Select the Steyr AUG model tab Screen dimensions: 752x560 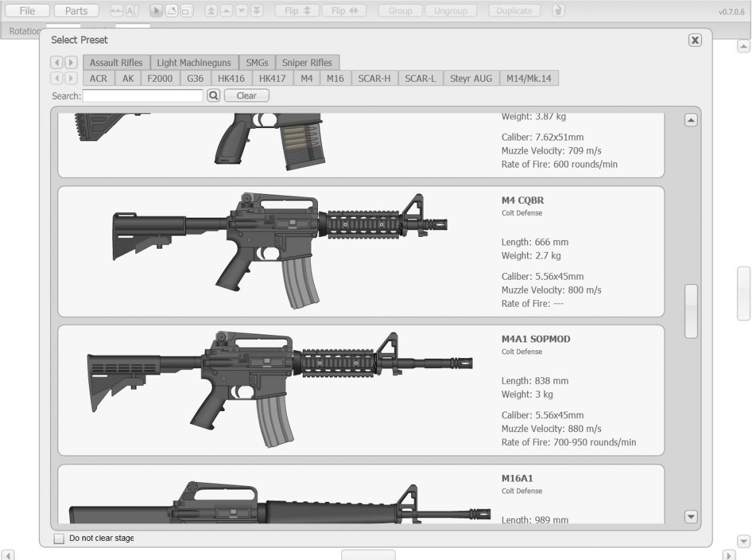(471, 78)
